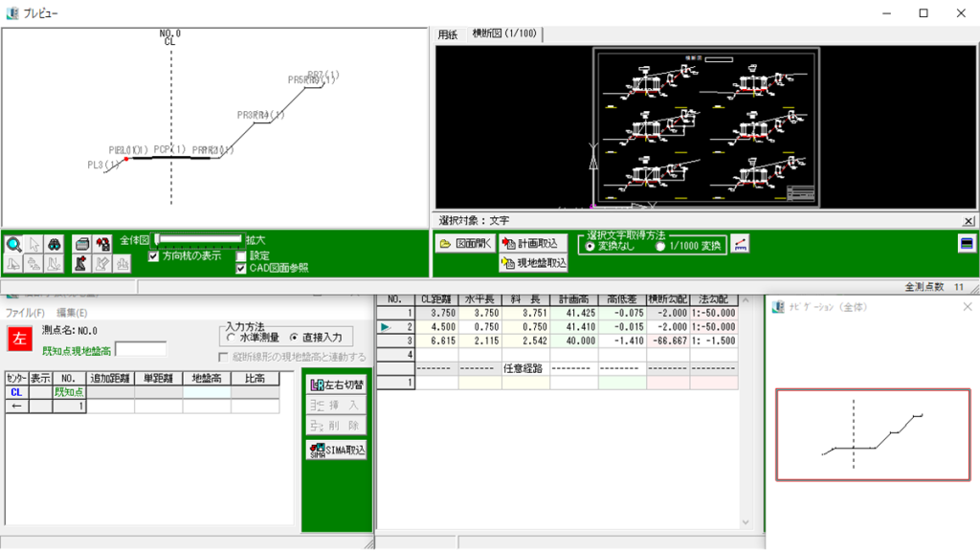Click the cross-section line graph icon
Image resolution: width=980 pixels, height=551 pixels.
pyautogui.click(x=741, y=243)
